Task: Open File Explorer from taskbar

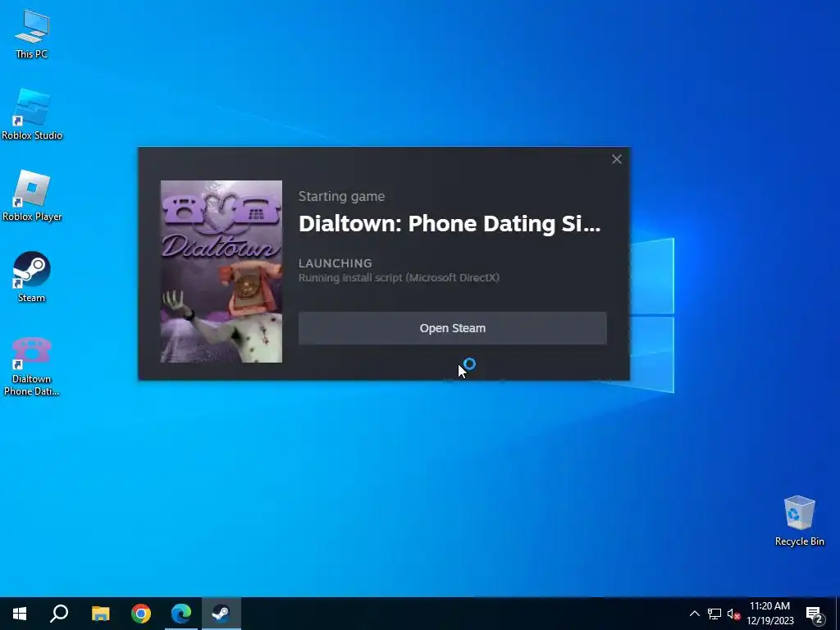Action: click(x=100, y=614)
